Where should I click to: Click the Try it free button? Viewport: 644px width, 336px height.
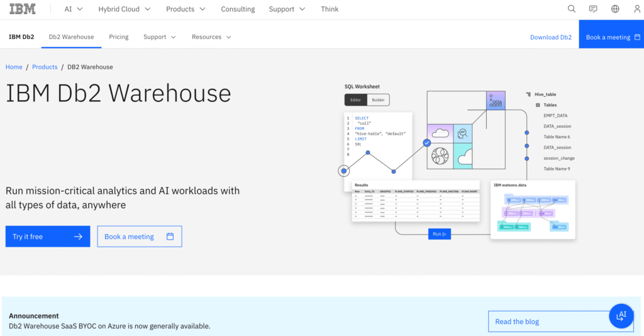[x=48, y=237]
